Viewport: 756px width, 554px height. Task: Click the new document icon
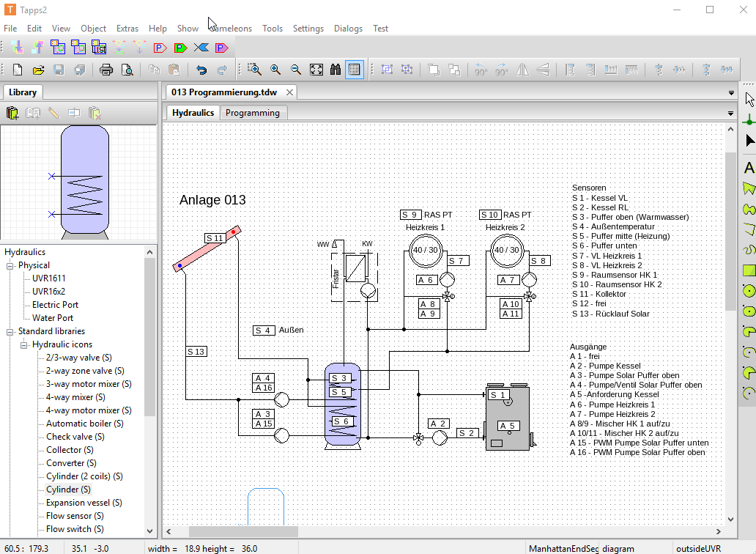point(18,70)
